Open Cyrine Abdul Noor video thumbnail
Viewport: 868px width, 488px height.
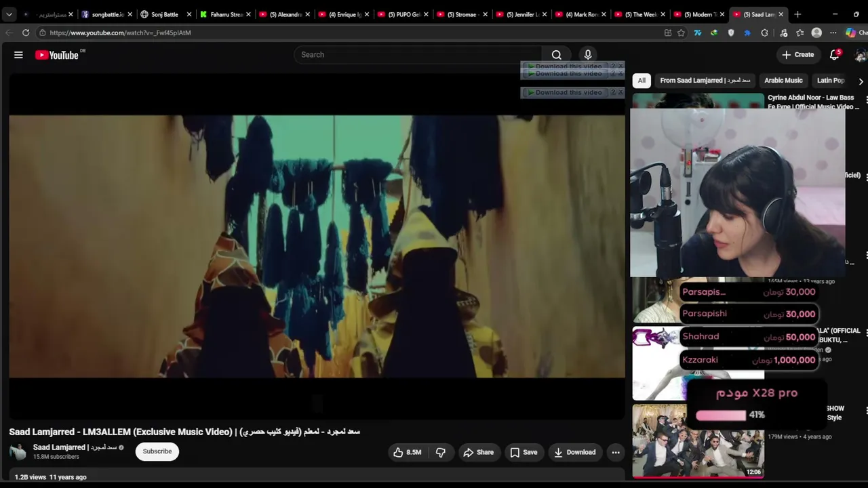698,102
